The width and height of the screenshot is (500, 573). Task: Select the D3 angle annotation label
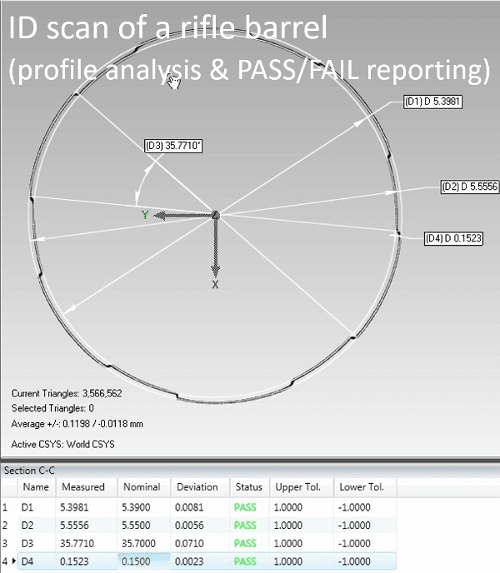coord(173,146)
